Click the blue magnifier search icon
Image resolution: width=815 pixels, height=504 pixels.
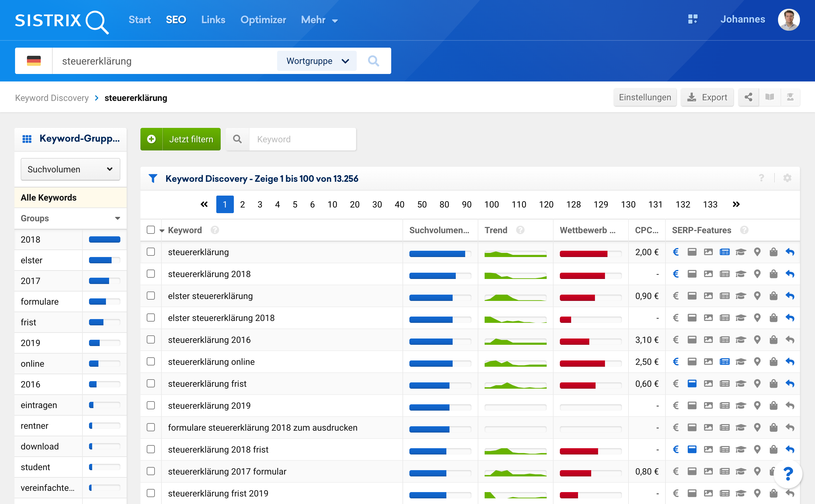tap(373, 61)
